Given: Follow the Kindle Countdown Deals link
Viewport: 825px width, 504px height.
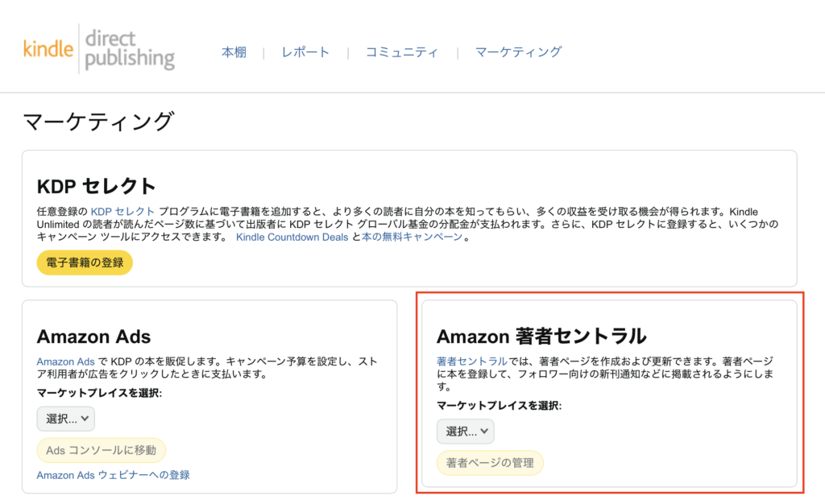Looking at the screenshot, I should click(x=292, y=238).
